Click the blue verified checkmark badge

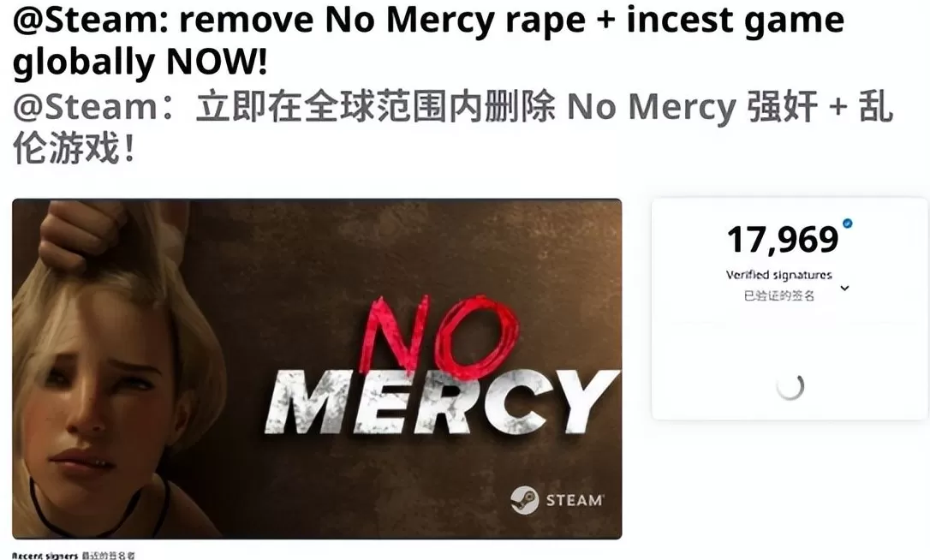pyautogui.click(x=848, y=223)
